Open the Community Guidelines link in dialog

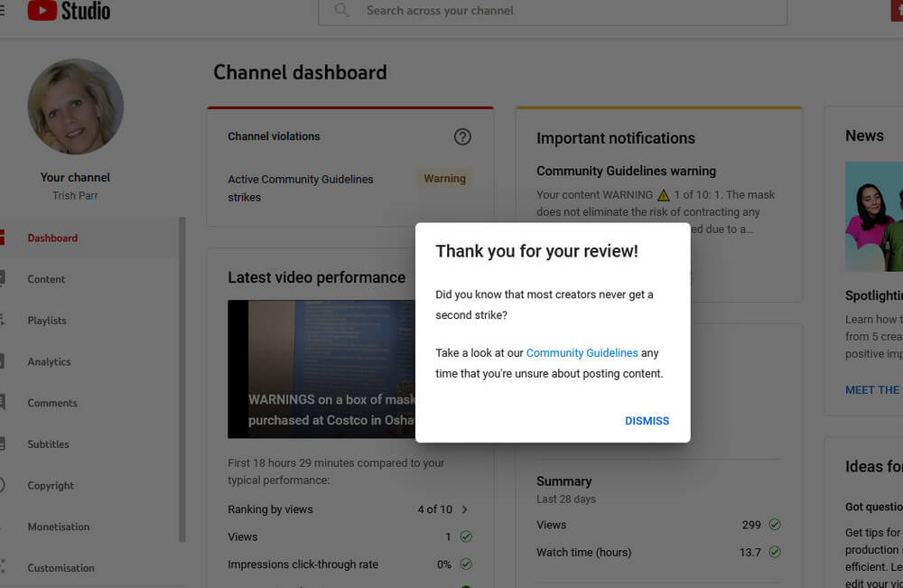(582, 353)
